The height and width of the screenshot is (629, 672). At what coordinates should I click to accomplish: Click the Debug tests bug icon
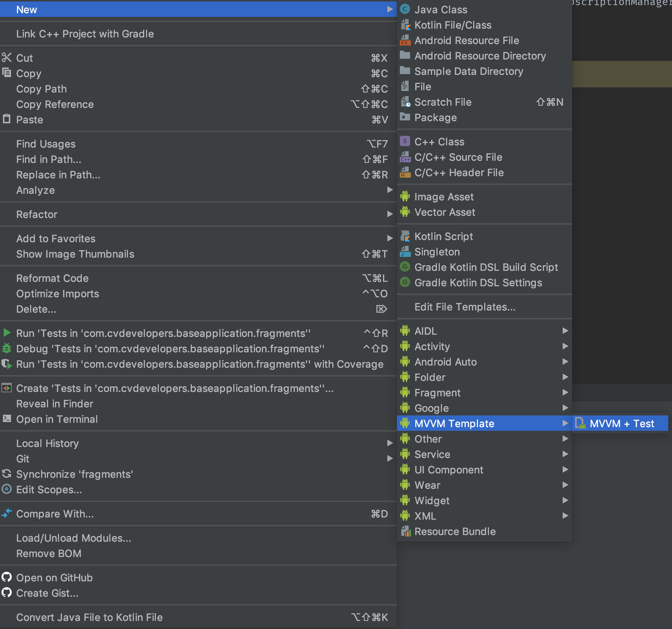pos(7,348)
